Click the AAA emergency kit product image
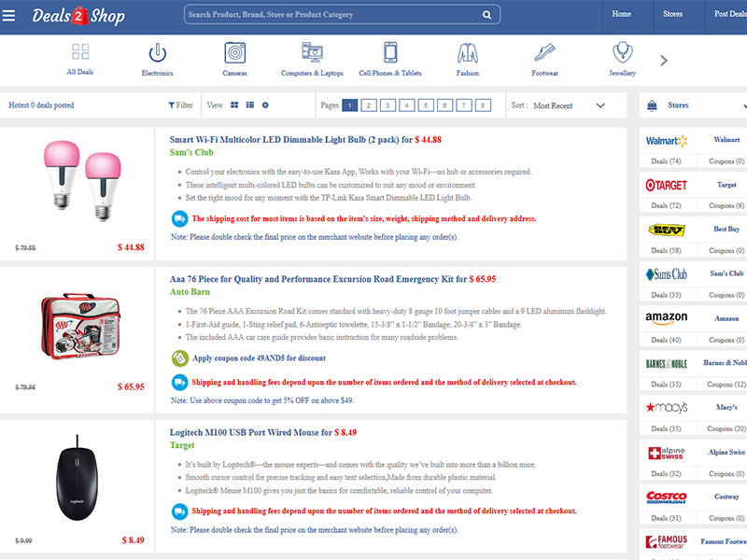This screenshot has width=747, height=560. [x=80, y=326]
